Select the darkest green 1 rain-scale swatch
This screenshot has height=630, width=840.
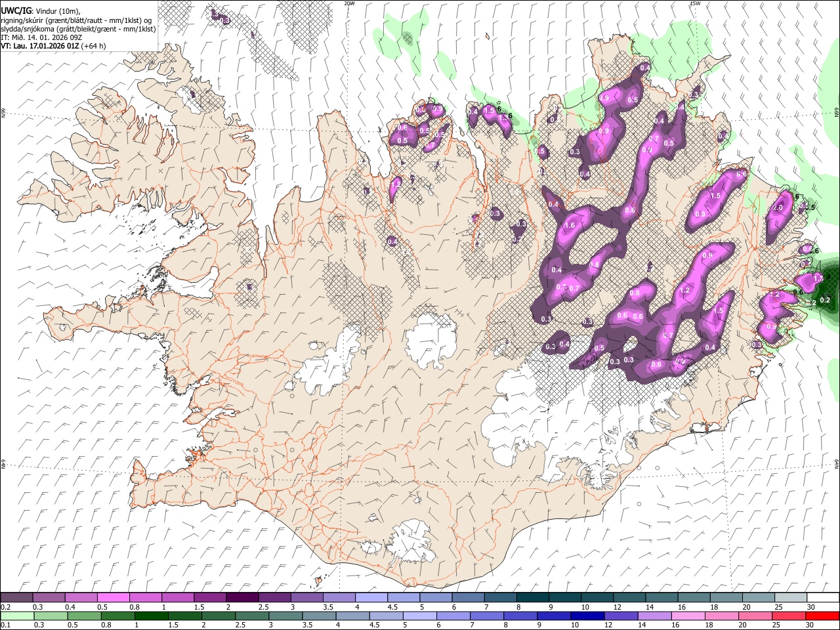[x=151, y=616]
